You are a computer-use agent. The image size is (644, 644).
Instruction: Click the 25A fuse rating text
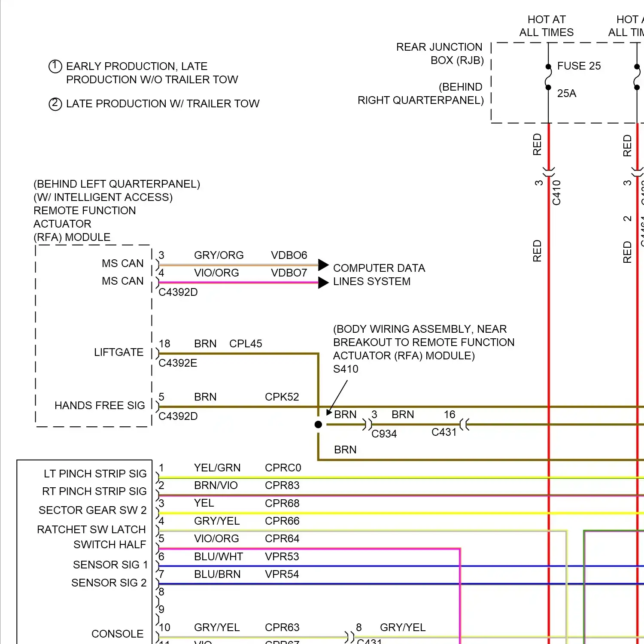point(567,93)
